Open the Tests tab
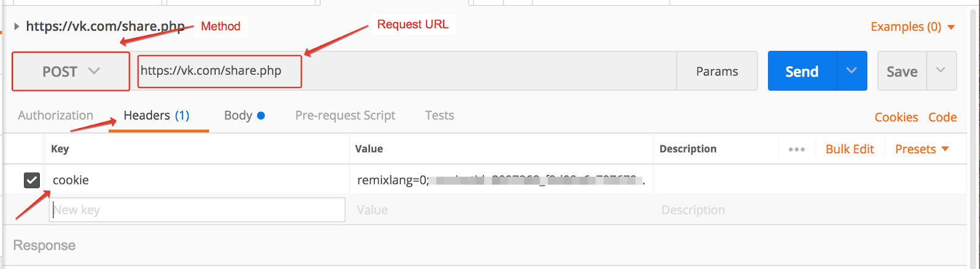 click(x=440, y=116)
